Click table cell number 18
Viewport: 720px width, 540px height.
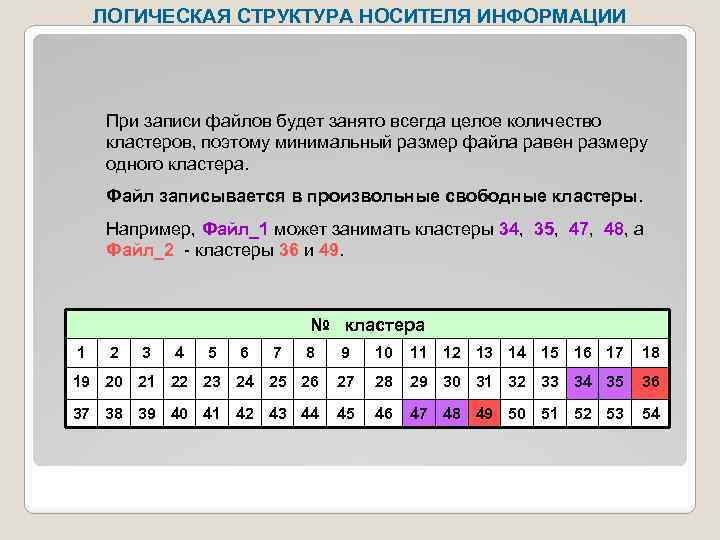(650, 353)
